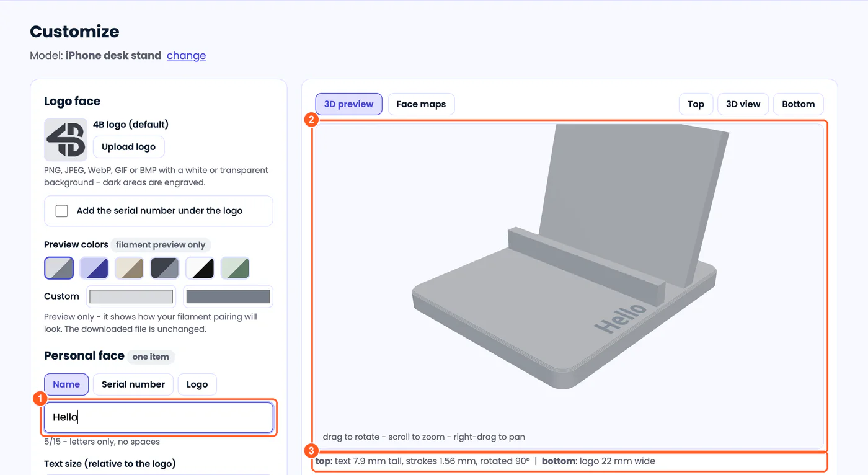Click the iPhone desk stand model name

pyautogui.click(x=113, y=55)
